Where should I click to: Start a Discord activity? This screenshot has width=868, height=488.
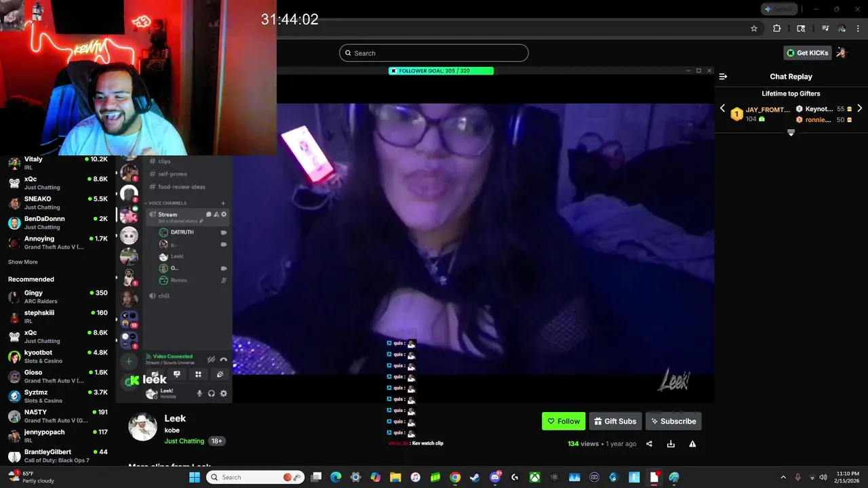click(x=199, y=374)
